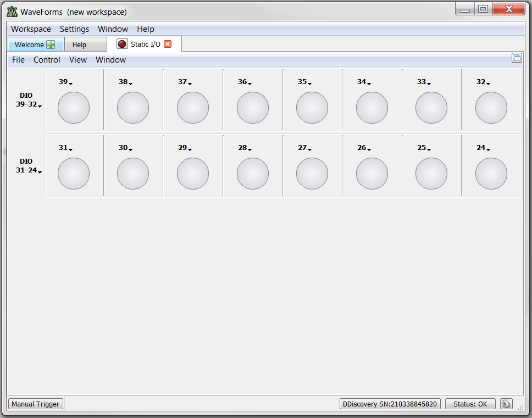532x418 pixels.
Task: Open the Workspace menu
Action: click(31, 29)
